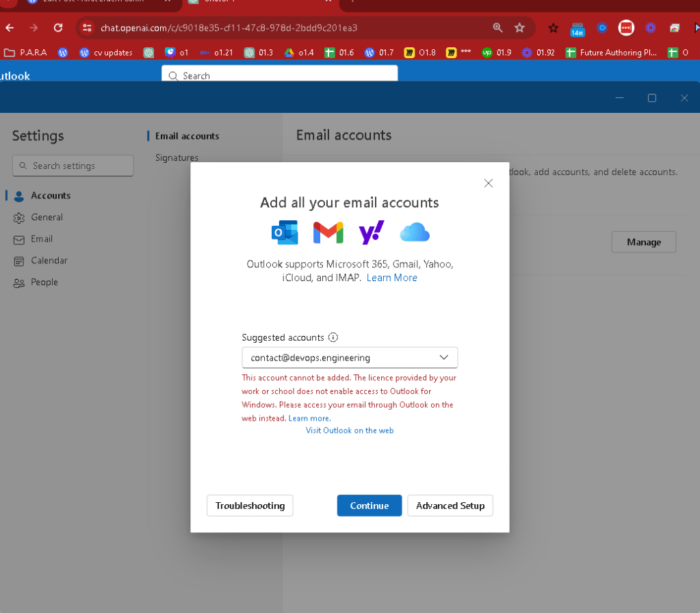
Task: Open the black star extension icon
Action: click(x=553, y=28)
